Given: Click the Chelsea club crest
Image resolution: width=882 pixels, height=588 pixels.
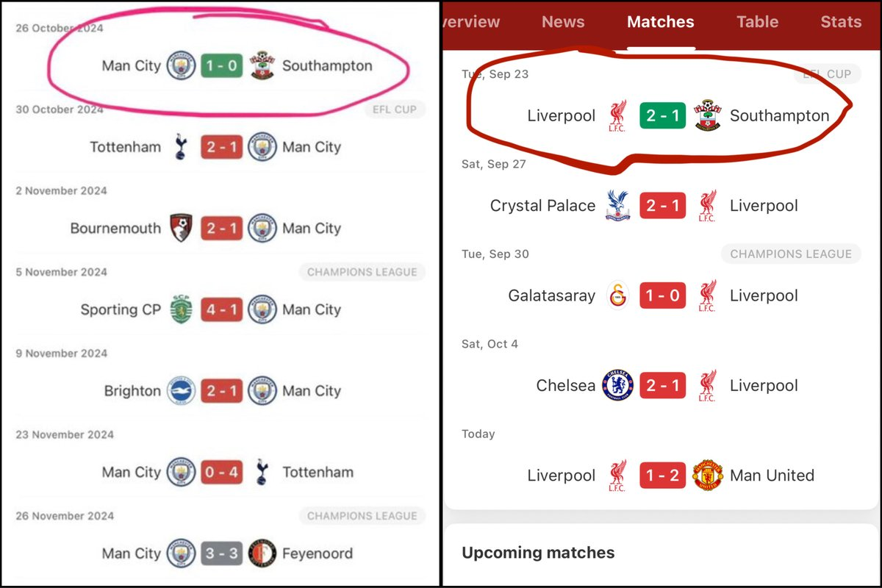Looking at the screenshot, I should (617, 385).
